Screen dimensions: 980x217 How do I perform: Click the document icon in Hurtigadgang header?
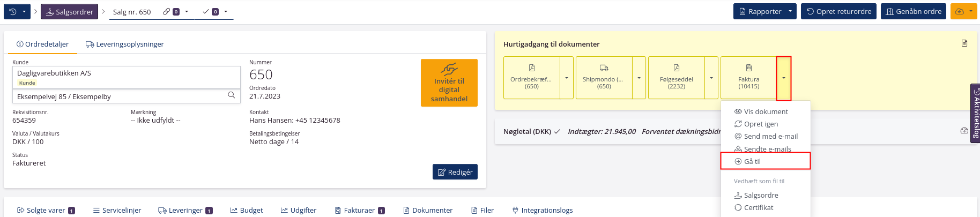pyautogui.click(x=964, y=43)
